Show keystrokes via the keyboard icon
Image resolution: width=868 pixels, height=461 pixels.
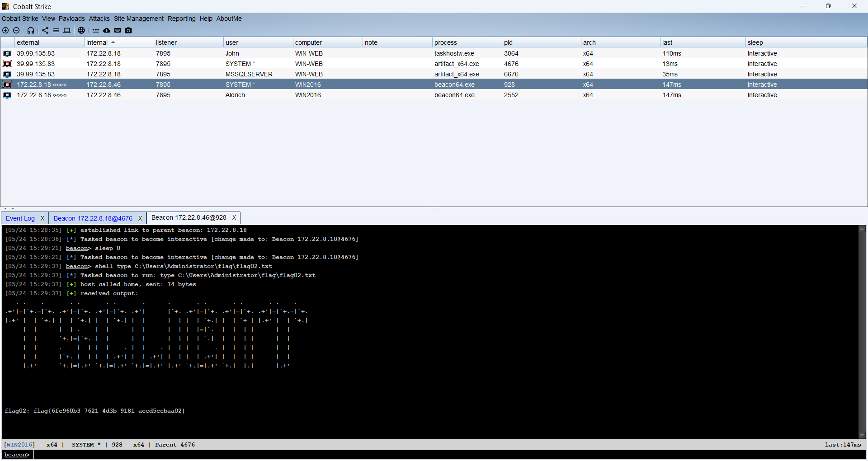click(x=118, y=30)
